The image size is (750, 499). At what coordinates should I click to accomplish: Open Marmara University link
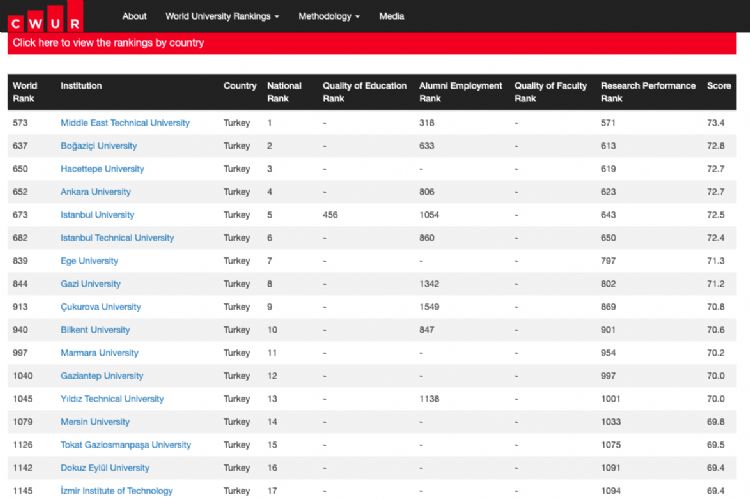pyautogui.click(x=99, y=353)
